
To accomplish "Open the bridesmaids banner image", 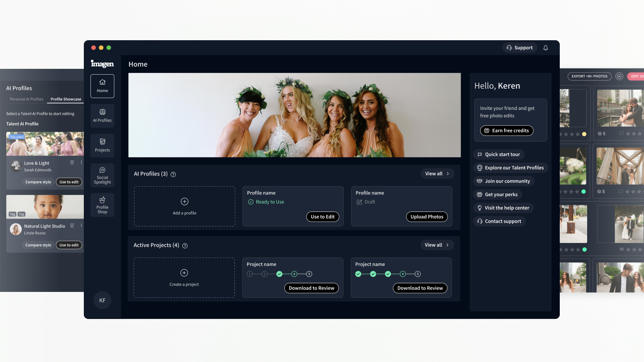I will tap(295, 115).
